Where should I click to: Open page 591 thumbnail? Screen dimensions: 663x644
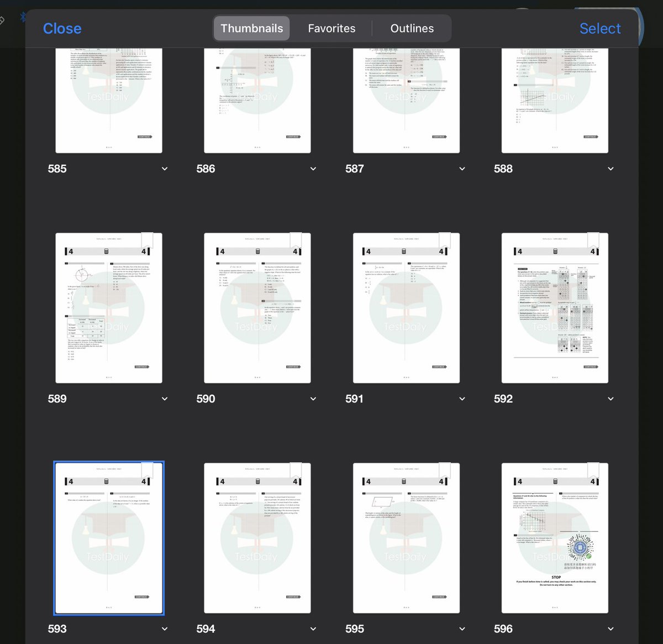[x=406, y=308]
